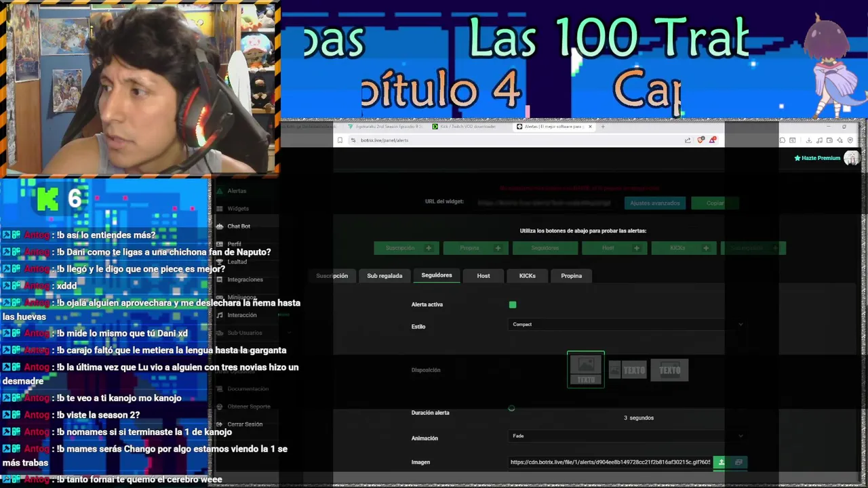The width and height of the screenshot is (868, 488).
Task: Select the Seguidores tab
Action: point(437,275)
